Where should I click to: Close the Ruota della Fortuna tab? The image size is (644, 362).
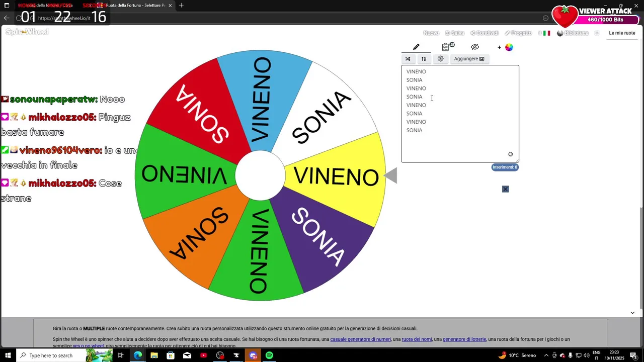coord(170,6)
